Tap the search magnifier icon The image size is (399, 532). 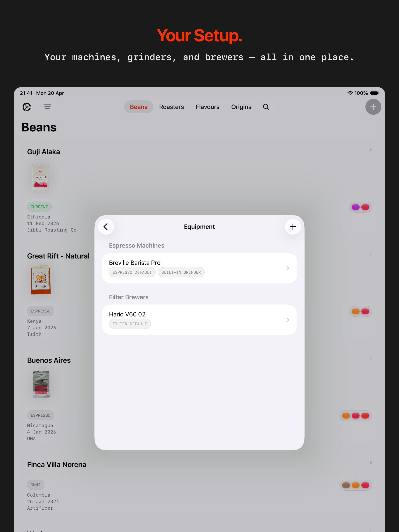[266, 107]
